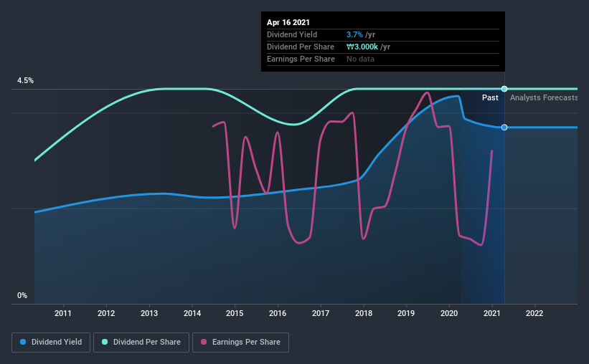Click the 2011 x-axis label

(x=63, y=313)
